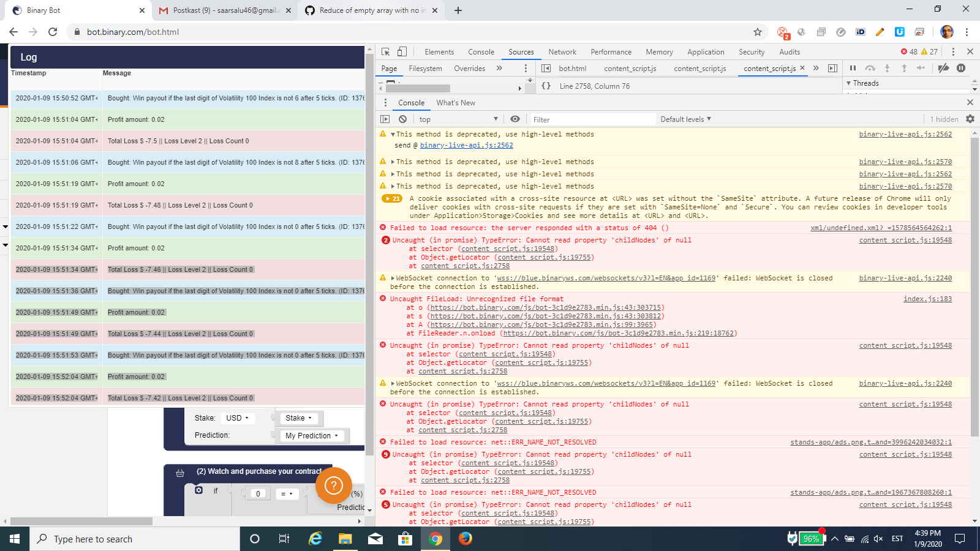Create a live expression with the eye icon

coord(514,119)
